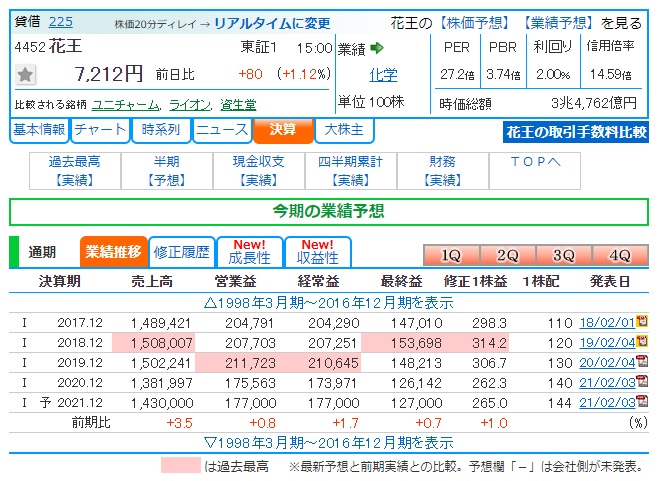Select the 決算 tab
The image size is (661, 481).
[283, 130]
